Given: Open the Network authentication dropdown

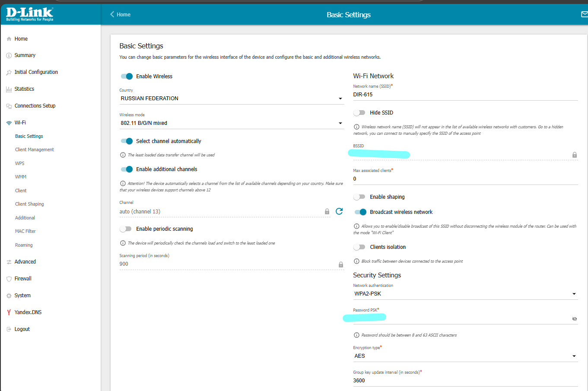Looking at the screenshot, I should 465,294.
